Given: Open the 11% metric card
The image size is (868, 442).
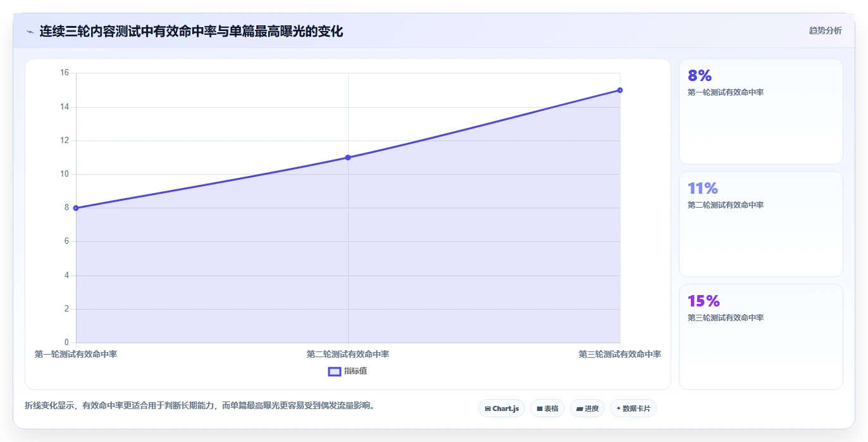Looking at the screenshot, I should (761, 224).
